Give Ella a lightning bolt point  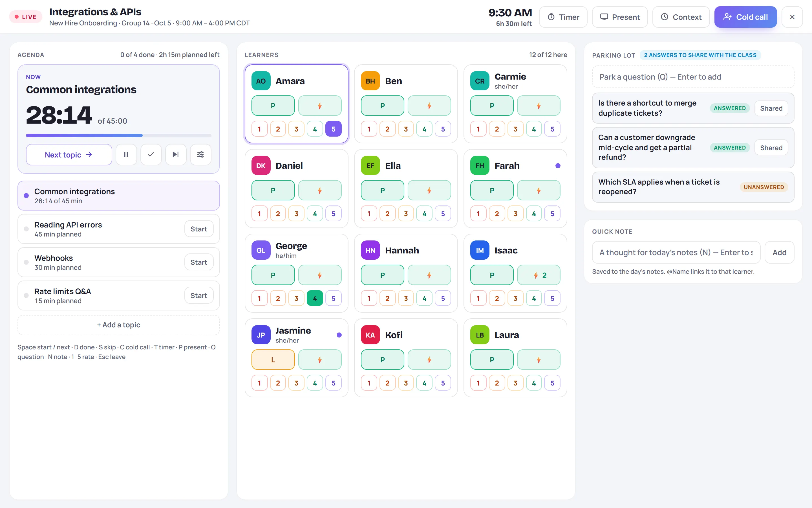pos(429,190)
